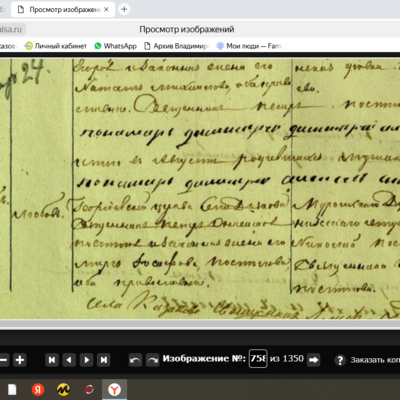Open the Мои люди bookmark
Viewport: 400px width, 400px height.
(x=249, y=46)
